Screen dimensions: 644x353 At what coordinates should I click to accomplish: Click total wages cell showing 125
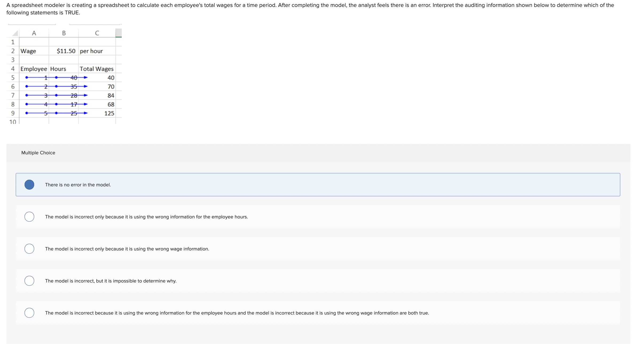109,113
